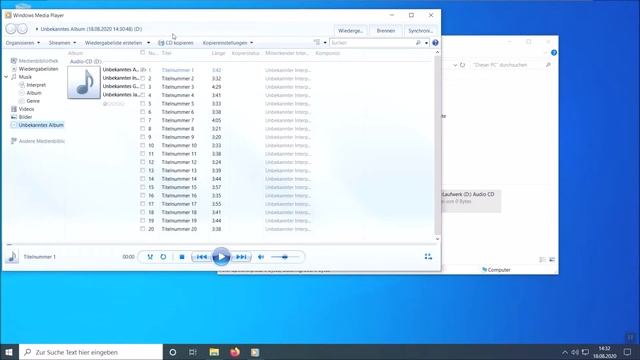The height and width of the screenshot is (360, 640).
Task: Collapse the Musik tree node
Action: pos(7,77)
